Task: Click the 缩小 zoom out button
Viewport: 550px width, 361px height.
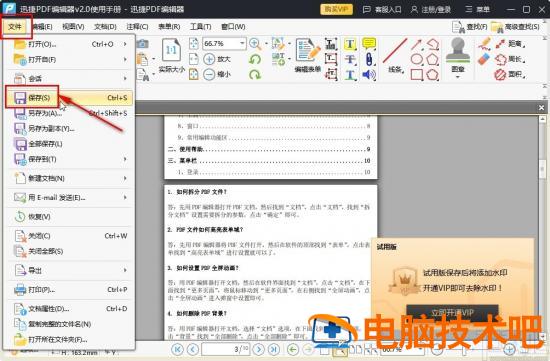Action: [217, 74]
